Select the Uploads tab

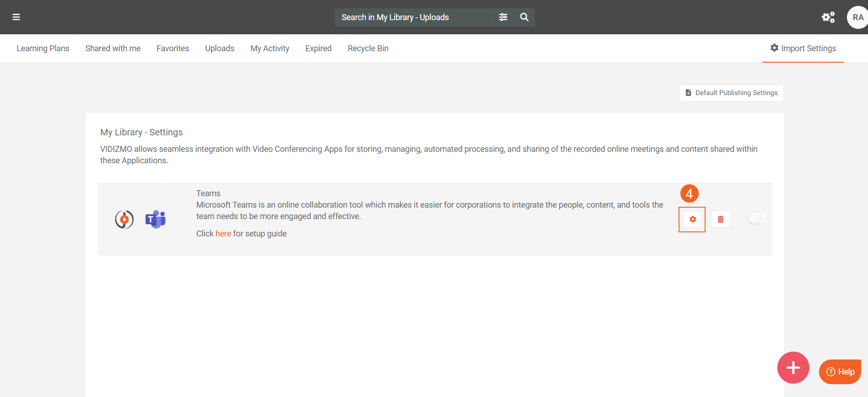pos(220,48)
